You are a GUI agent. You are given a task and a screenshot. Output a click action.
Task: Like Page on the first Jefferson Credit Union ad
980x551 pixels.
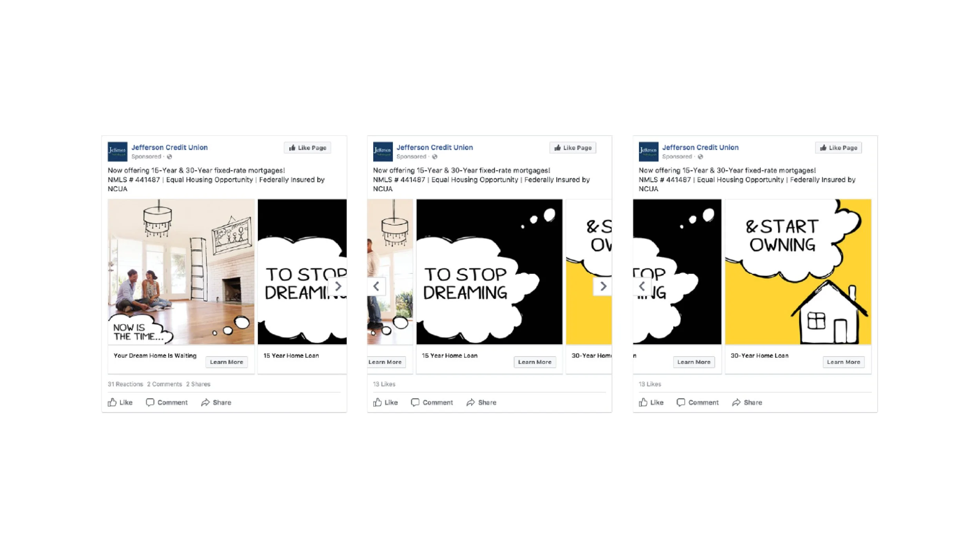307,148
